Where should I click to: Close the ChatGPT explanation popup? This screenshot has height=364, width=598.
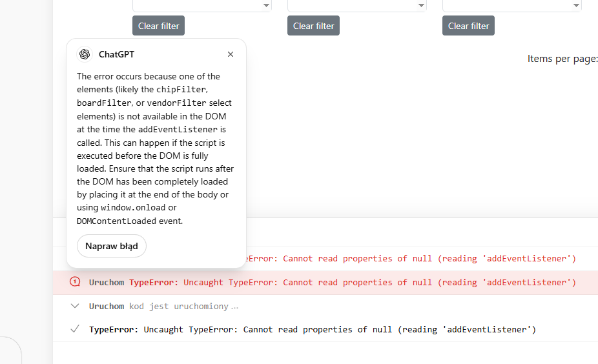pos(231,54)
